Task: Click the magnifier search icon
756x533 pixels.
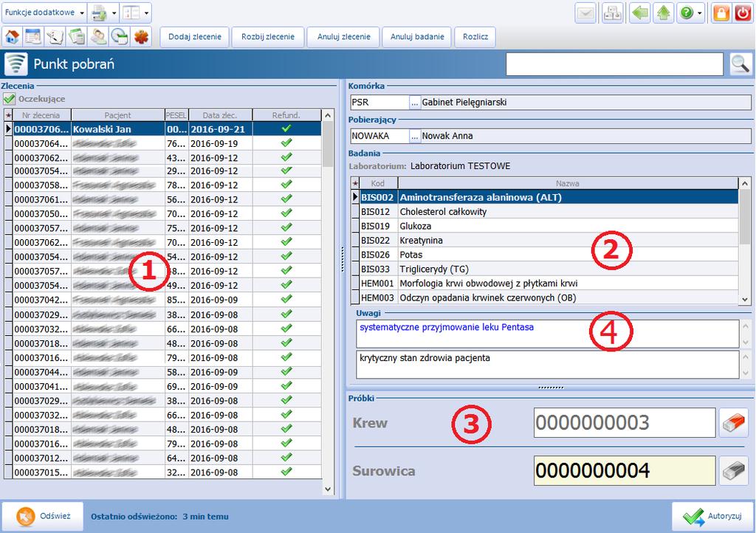Action: pos(740,64)
